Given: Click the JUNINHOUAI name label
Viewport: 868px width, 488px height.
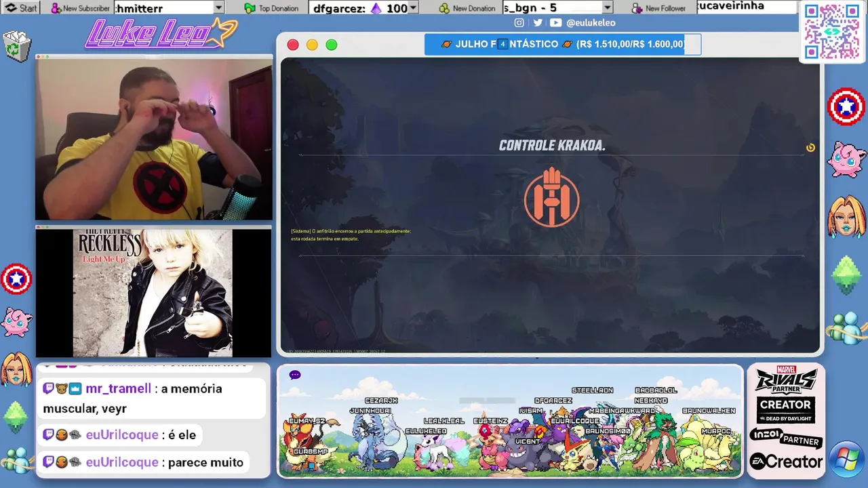Looking at the screenshot, I should tap(370, 411).
